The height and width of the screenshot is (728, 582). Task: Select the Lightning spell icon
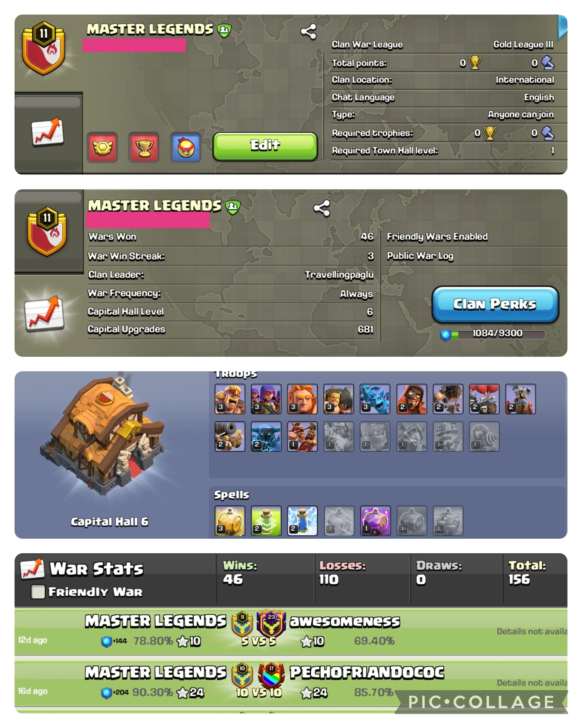coord(302,520)
